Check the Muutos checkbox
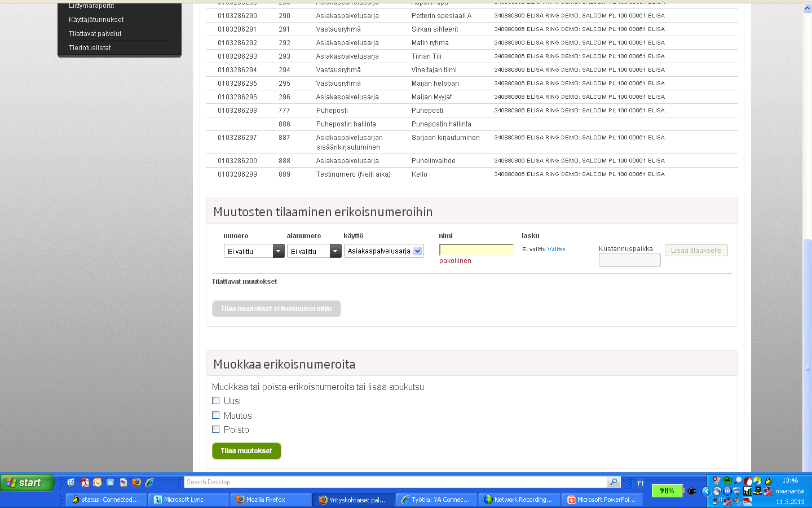The height and width of the screenshot is (508, 812). click(215, 415)
